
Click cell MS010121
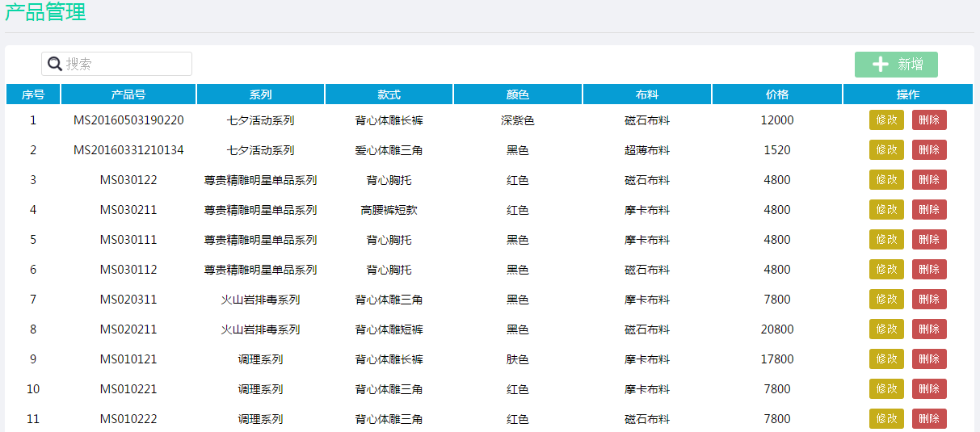128,359
